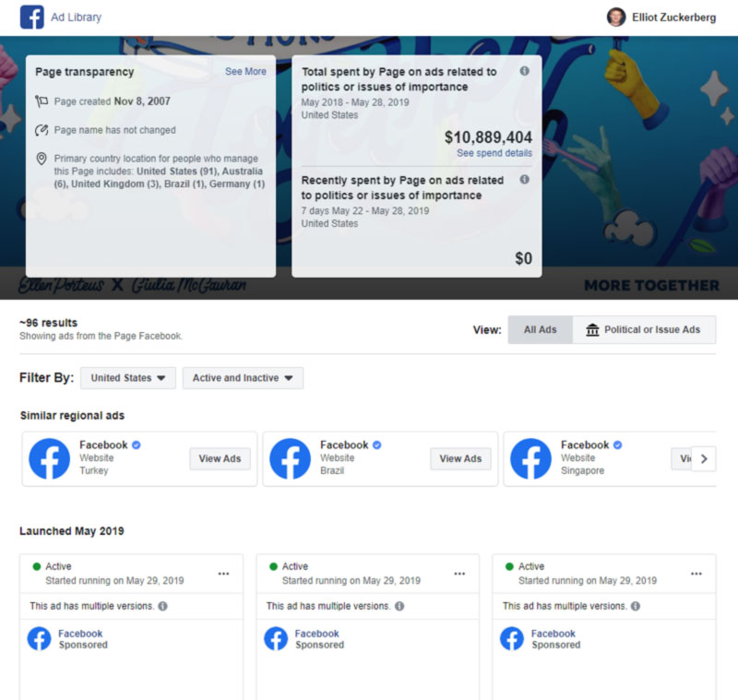Click info icon for first ad's multiple versions

click(x=162, y=607)
